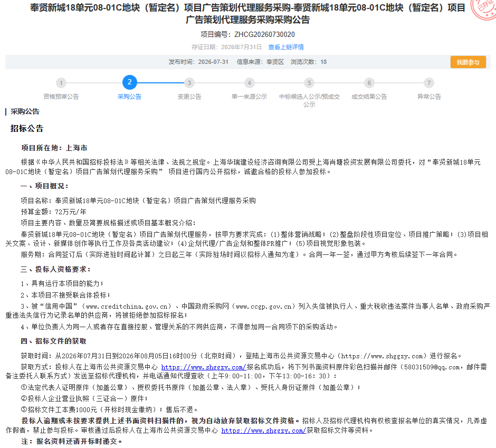Open the 查看上链详情 link

(x=286, y=47)
